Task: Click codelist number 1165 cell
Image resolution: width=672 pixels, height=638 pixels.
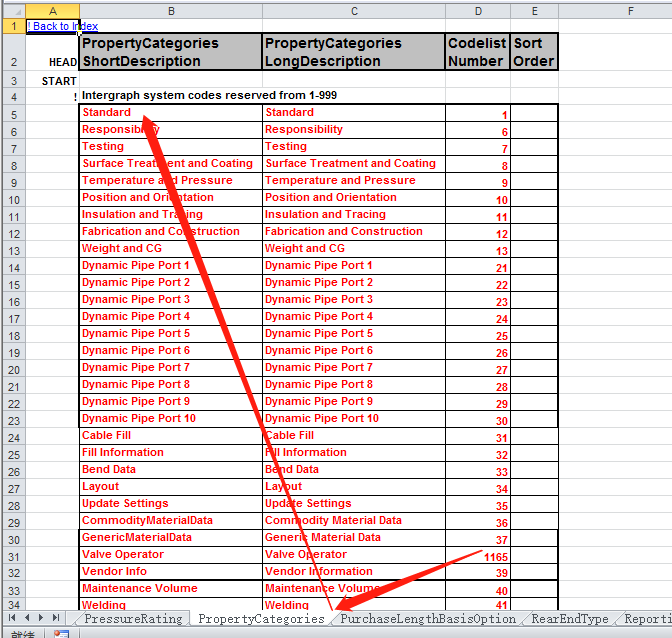Action: tap(478, 555)
